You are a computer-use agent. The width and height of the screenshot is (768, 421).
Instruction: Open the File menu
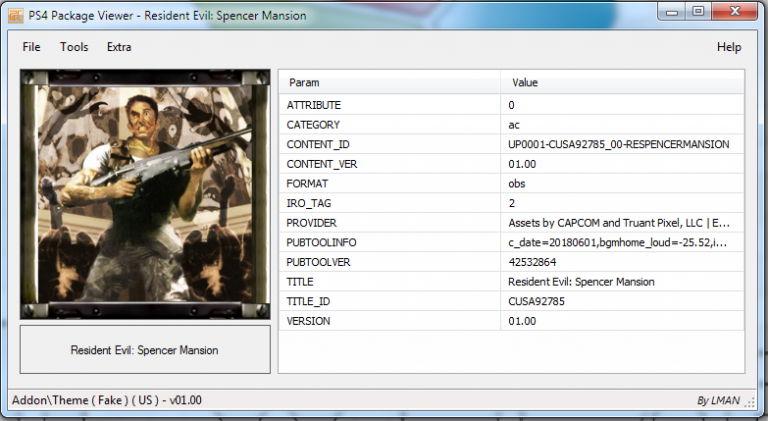pos(31,47)
